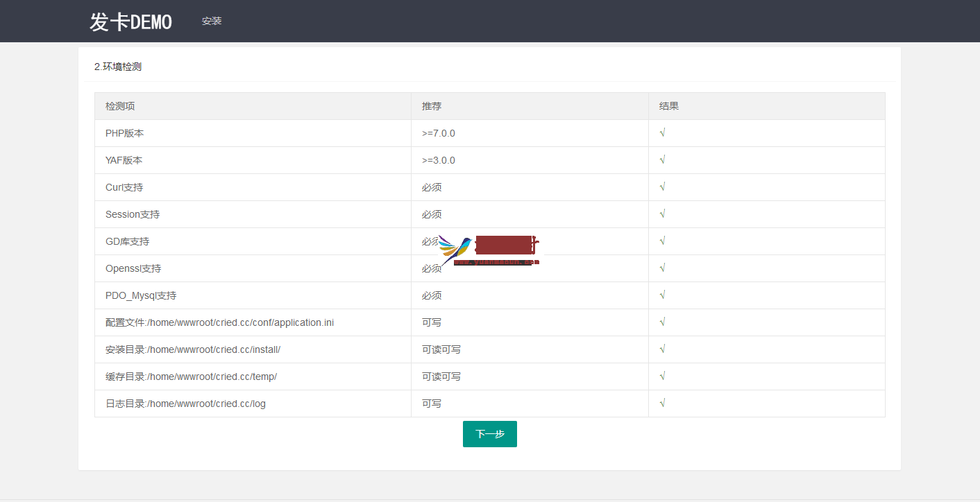Image resolution: width=980 pixels, height=502 pixels.
Task: Click the check mark for Openssl支持
Action: pyautogui.click(x=663, y=268)
